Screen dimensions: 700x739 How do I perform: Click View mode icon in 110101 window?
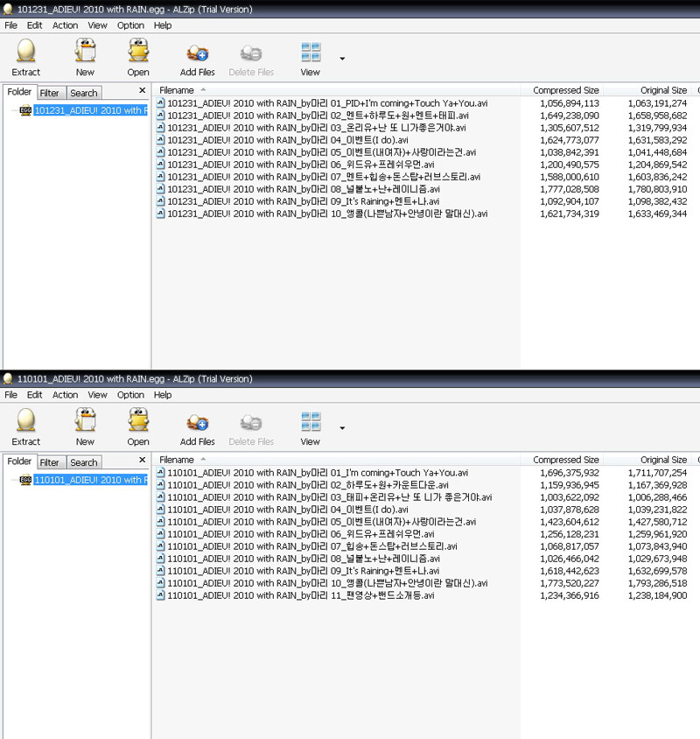pyautogui.click(x=311, y=421)
